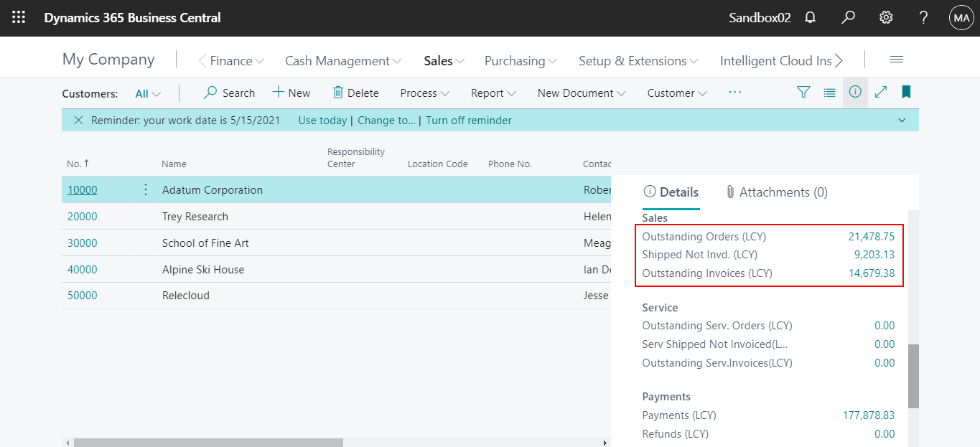
Task: Open the Customers filter All dropdown
Action: tap(147, 93)
